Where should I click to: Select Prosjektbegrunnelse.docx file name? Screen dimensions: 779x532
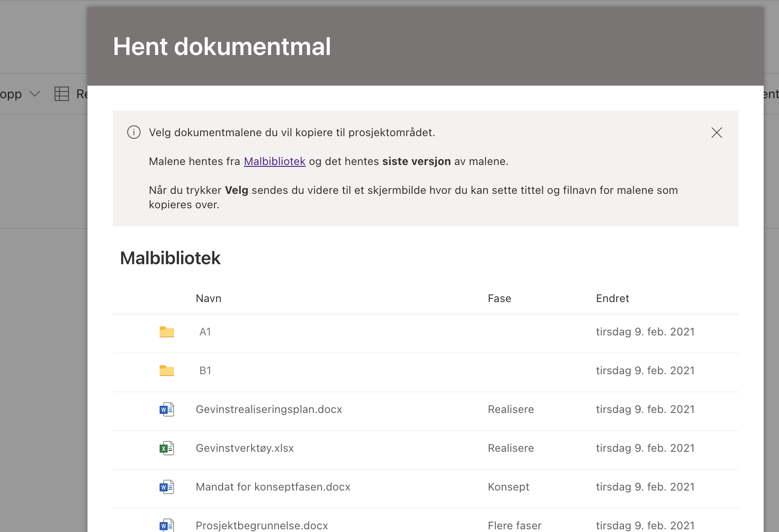(262, 526)
